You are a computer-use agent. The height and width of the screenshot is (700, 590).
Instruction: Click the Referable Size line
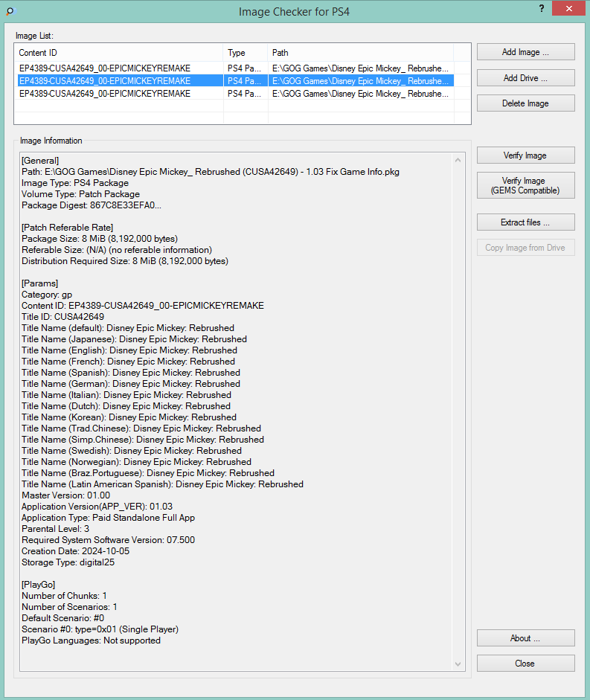117,250
